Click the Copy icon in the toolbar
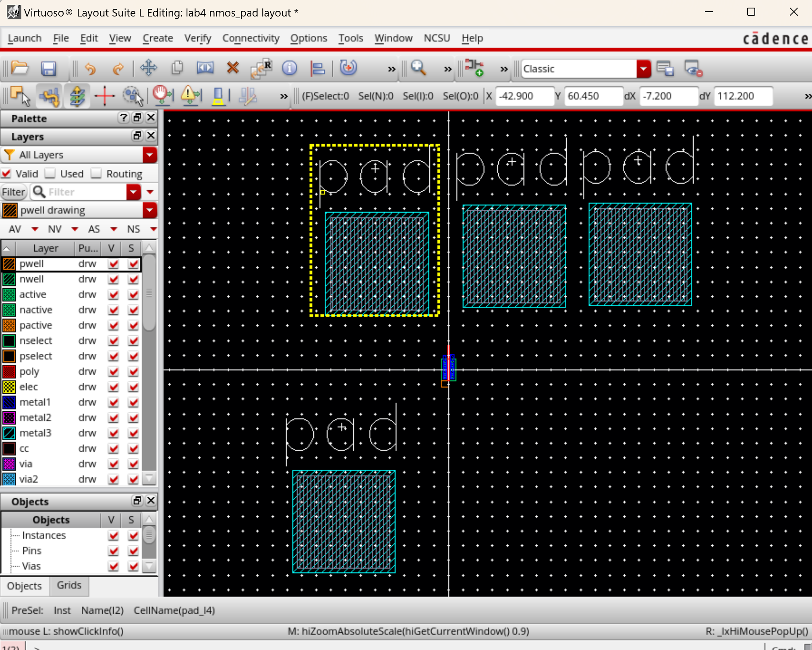Screen dimensions: 812x650 [177, 68]
